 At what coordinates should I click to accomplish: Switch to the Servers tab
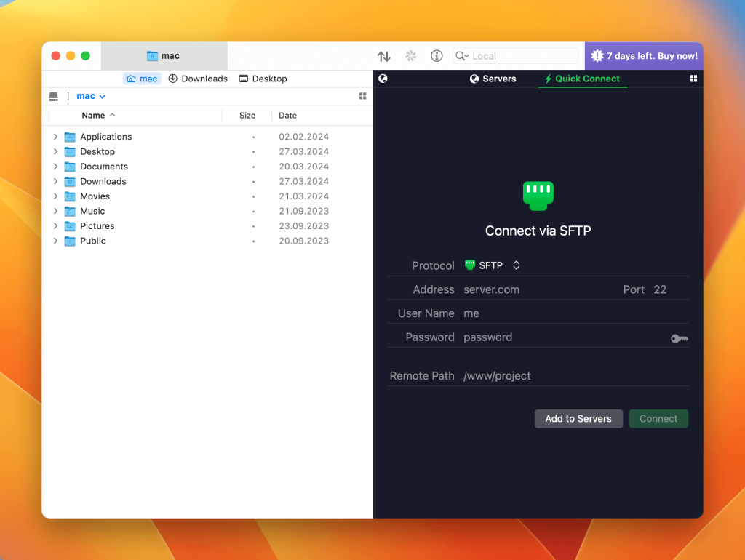coord(493,79)
